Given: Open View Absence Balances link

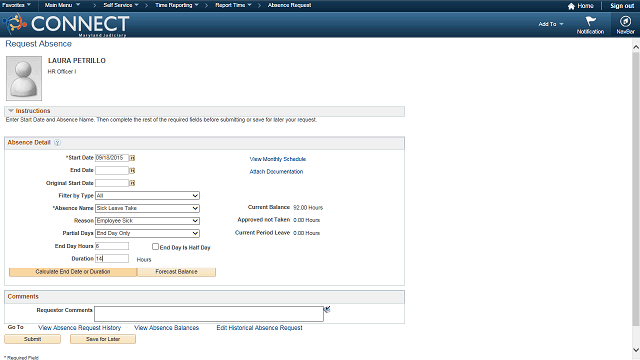Looking at the screenshot, I should tap(167, 328).
